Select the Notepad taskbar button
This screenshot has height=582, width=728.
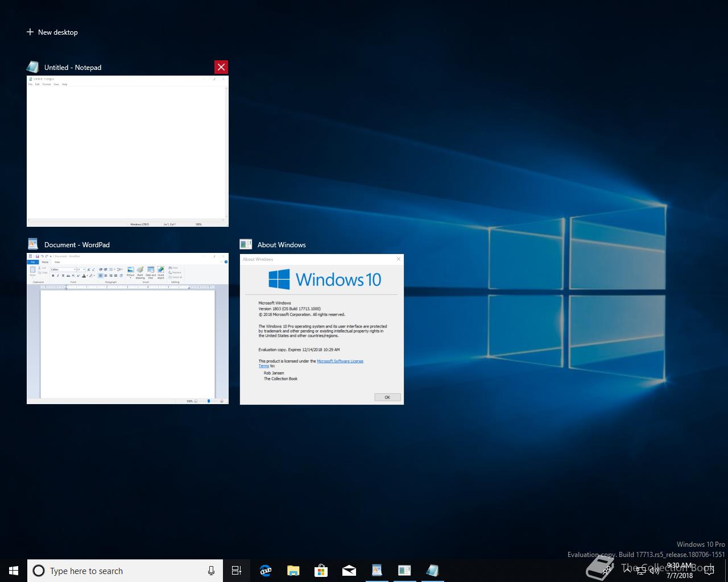(432, 571)
